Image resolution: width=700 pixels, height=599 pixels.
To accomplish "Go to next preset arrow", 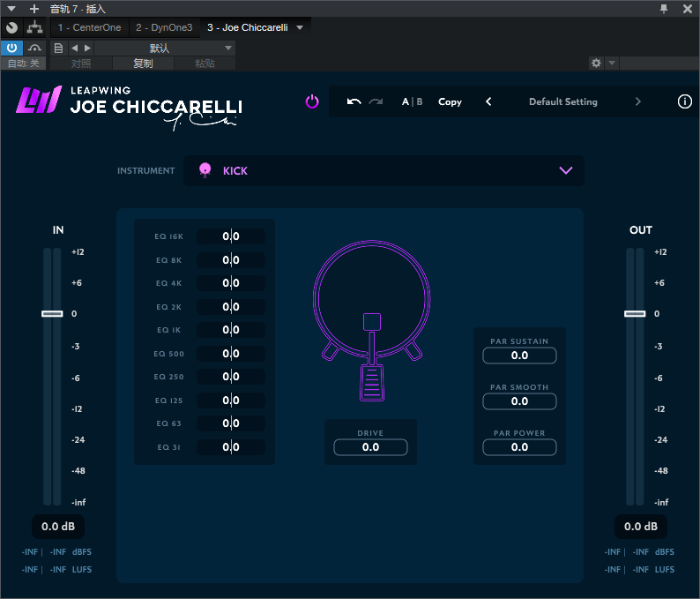I will [x=638, y=101].
